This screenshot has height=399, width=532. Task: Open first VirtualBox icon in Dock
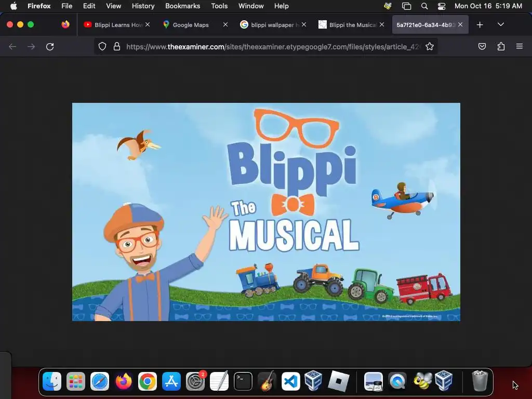313,381
